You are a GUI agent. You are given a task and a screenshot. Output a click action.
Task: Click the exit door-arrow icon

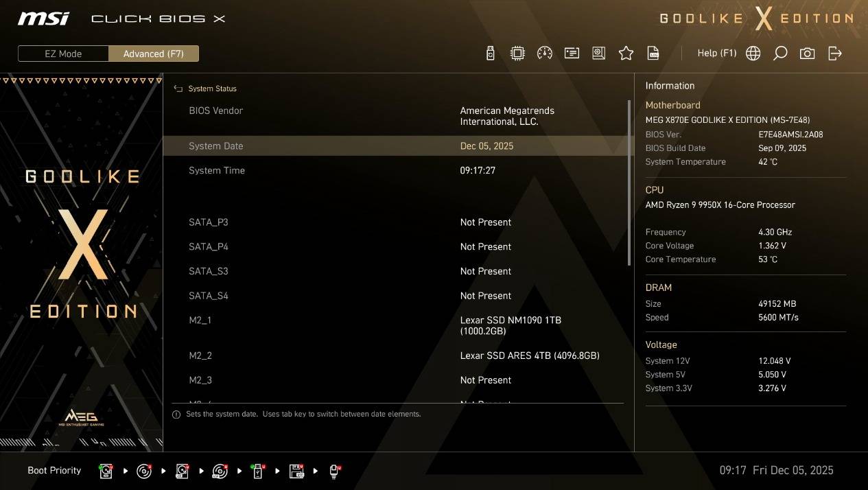point(835,54)
